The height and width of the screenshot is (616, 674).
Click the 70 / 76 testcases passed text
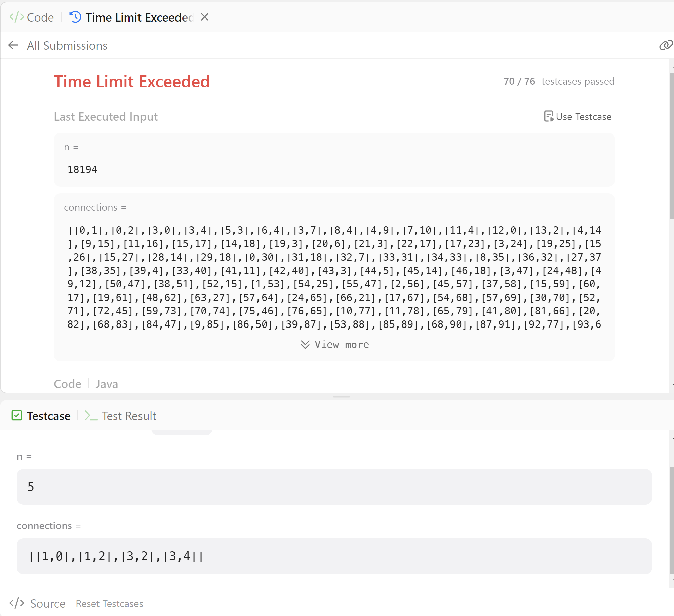coord(559,81)
